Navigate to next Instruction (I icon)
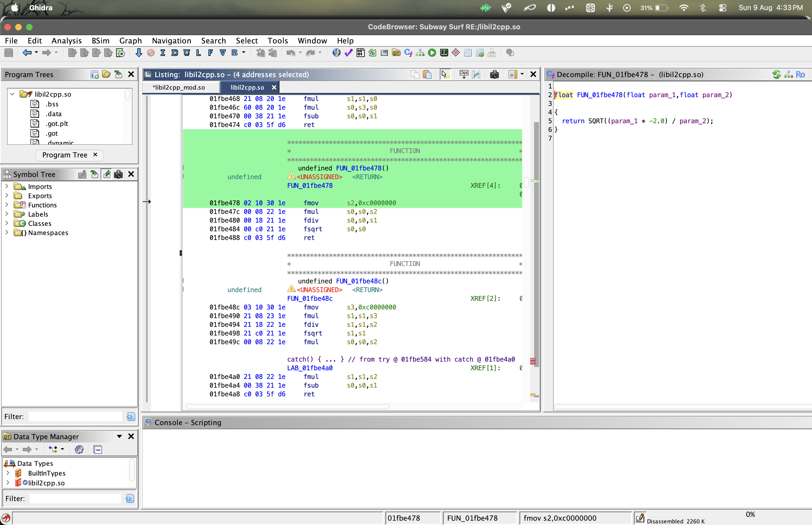The image size is (812, 525). tap(163, 53)
